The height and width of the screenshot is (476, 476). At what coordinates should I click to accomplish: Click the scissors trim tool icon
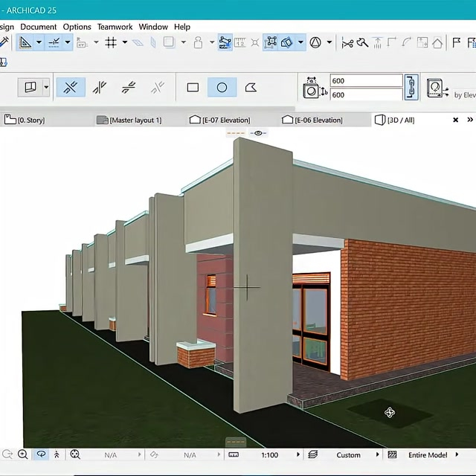tap(347, 43)
